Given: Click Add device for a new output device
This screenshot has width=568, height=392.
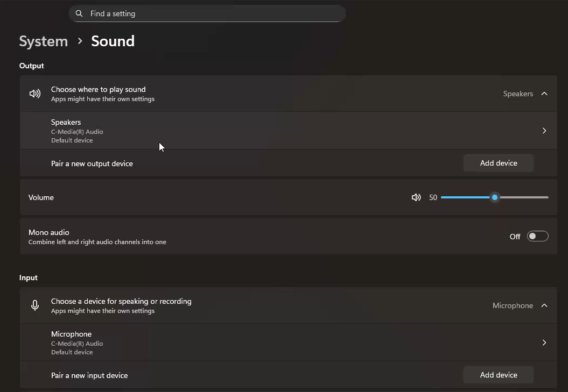Looking at the screenshot, I should 498,162.
